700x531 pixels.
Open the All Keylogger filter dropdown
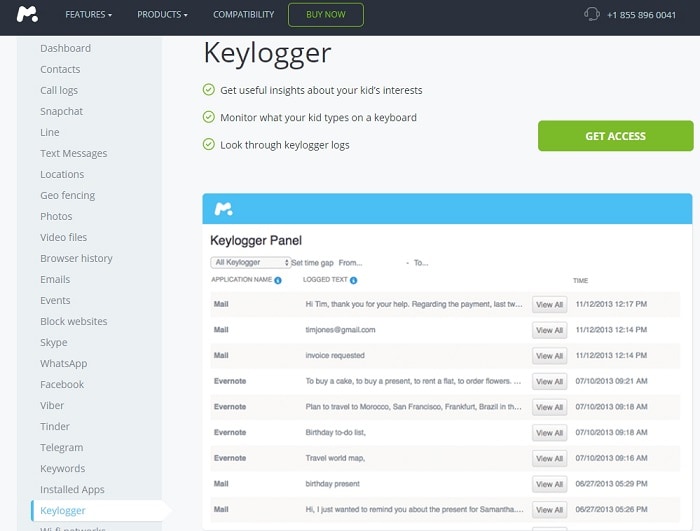(x=250, y=263)
